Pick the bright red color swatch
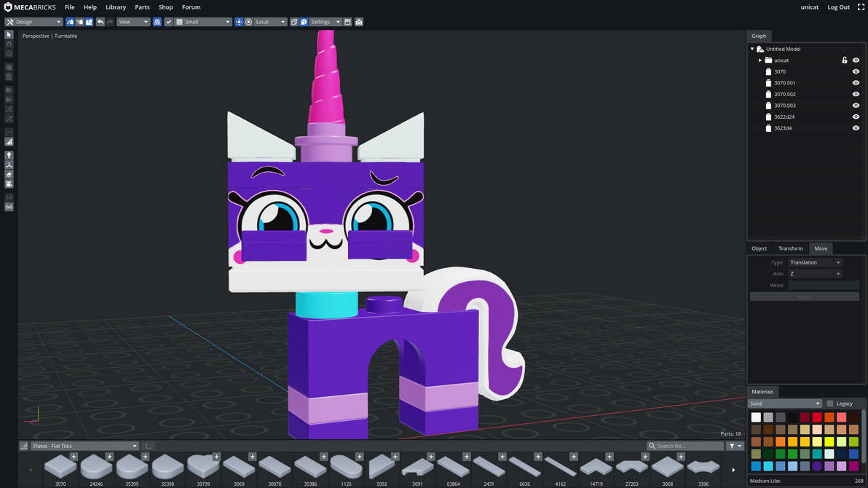Viewport: 868px width, 488px height. point(817,417)
